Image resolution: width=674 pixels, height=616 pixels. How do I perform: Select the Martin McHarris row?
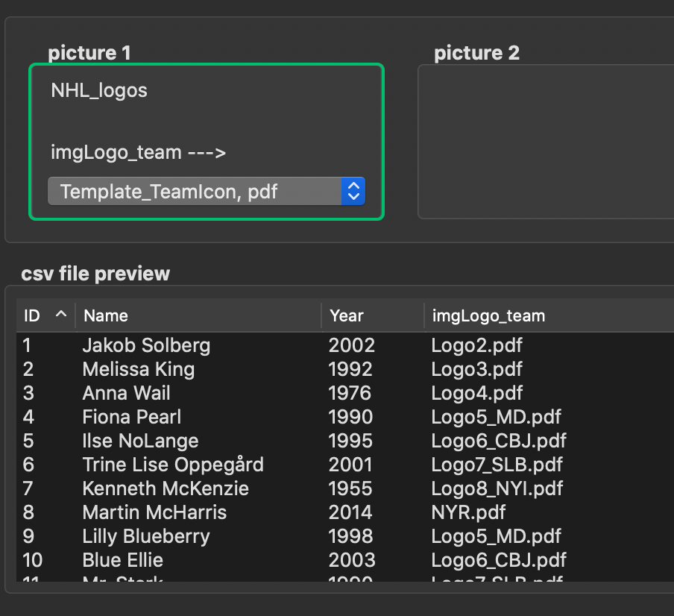[x=345, y=512]
